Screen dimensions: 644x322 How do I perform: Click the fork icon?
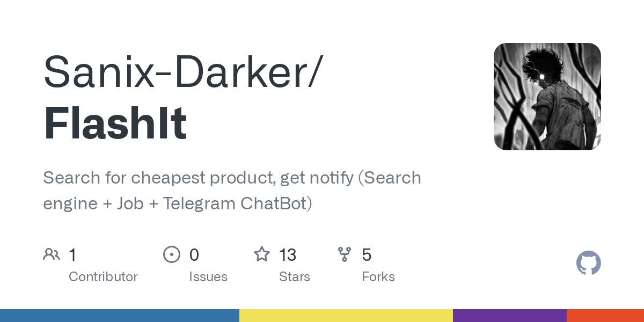345,254
